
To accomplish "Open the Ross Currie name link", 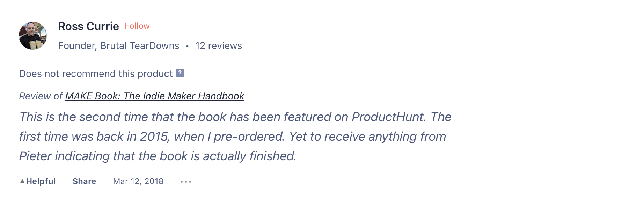I will (89, 26).
